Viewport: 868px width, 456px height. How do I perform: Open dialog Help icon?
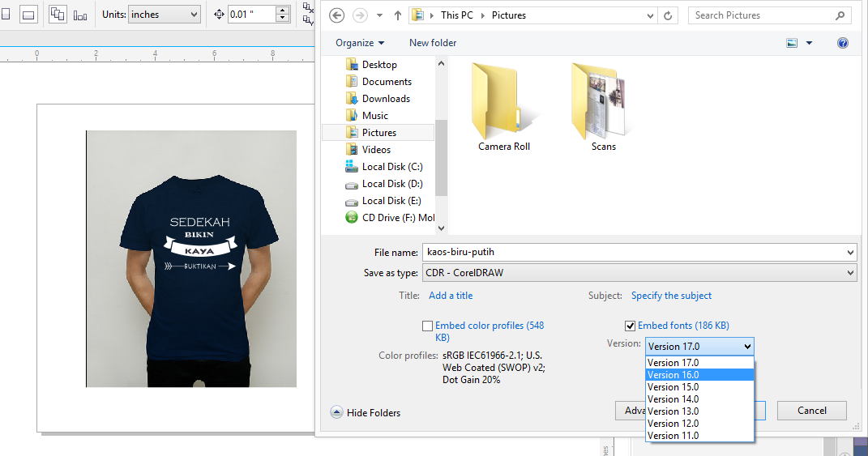tap(843, 43)
